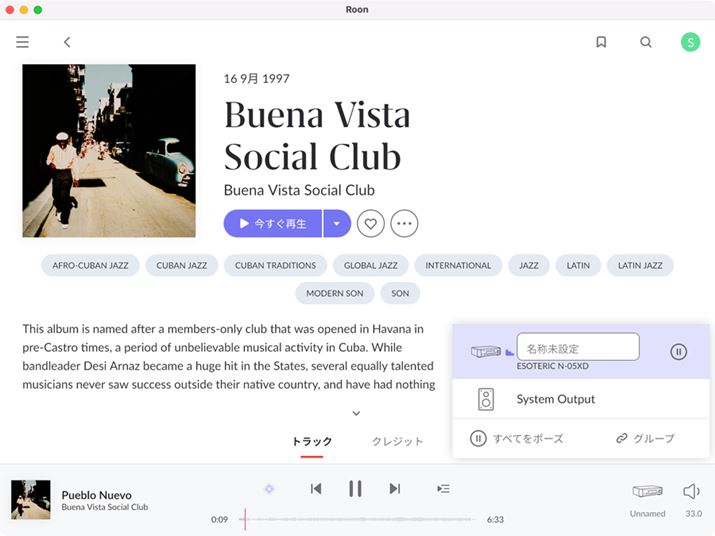715x536 pixels.
Task: Open the play queue icon
Action: point(443,488)
